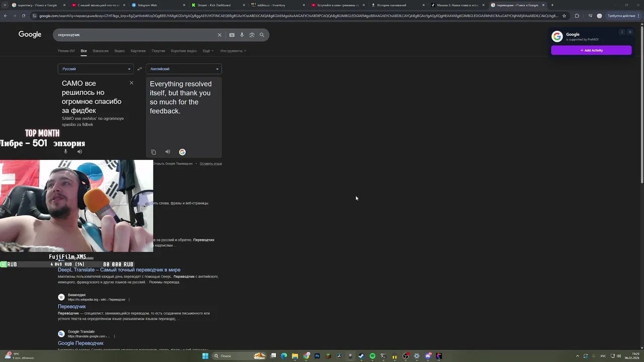Activate microphone for translation input
This screenshot has width=644, height=362.
[x=65, y=151]
